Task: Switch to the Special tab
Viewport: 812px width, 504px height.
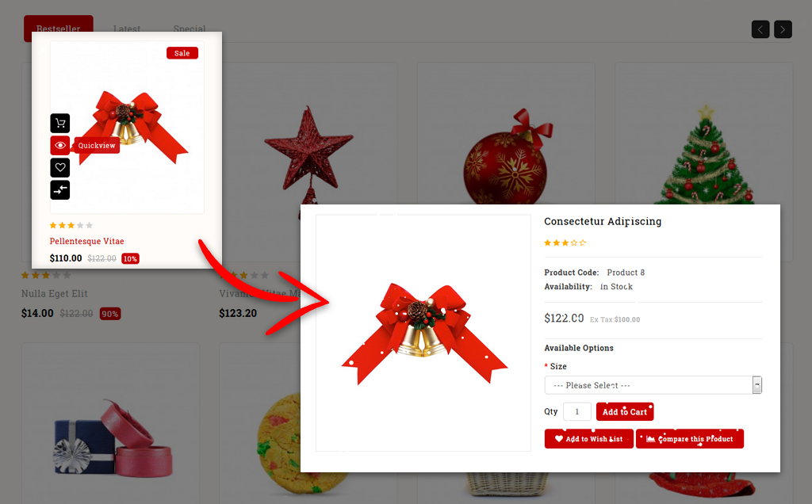Action: click(x=190, y=29)
